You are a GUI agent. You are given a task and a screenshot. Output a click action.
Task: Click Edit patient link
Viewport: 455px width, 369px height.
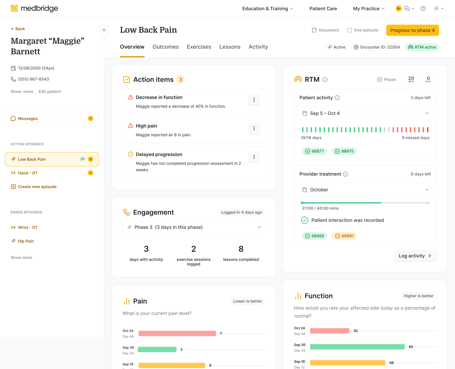coord(50,91)
